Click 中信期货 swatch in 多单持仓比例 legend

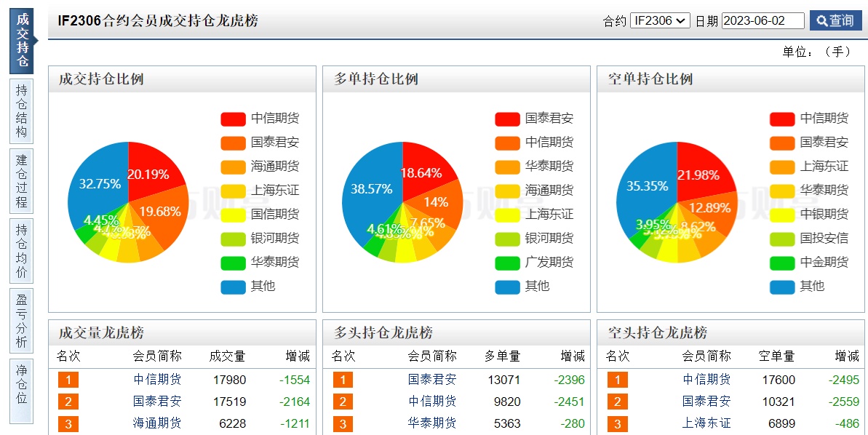pos(508,143)
